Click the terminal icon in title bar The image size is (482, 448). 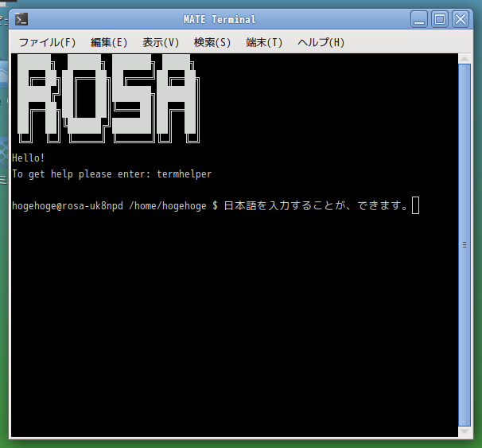click(x=21, y=19)
